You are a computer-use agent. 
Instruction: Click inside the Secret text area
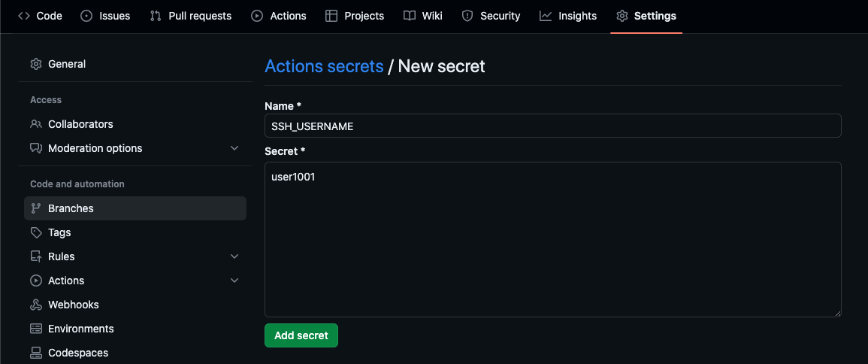[x=552, y=239]
